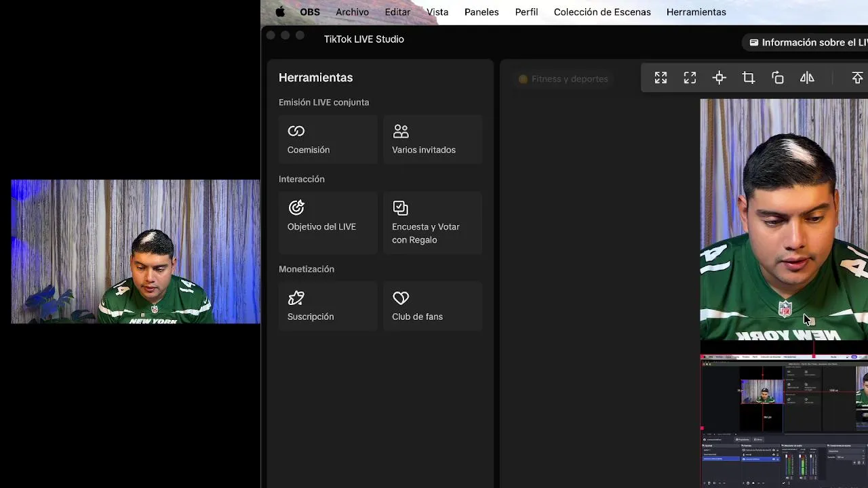
Task: Click the Interacción section label
Action: (x=301, y=179)
